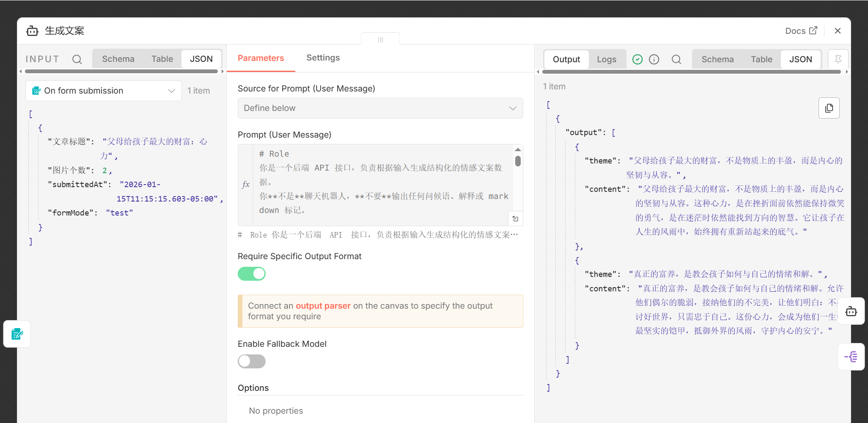Switch to the Logs tab
868x423 pixels.
pos(606,59)
